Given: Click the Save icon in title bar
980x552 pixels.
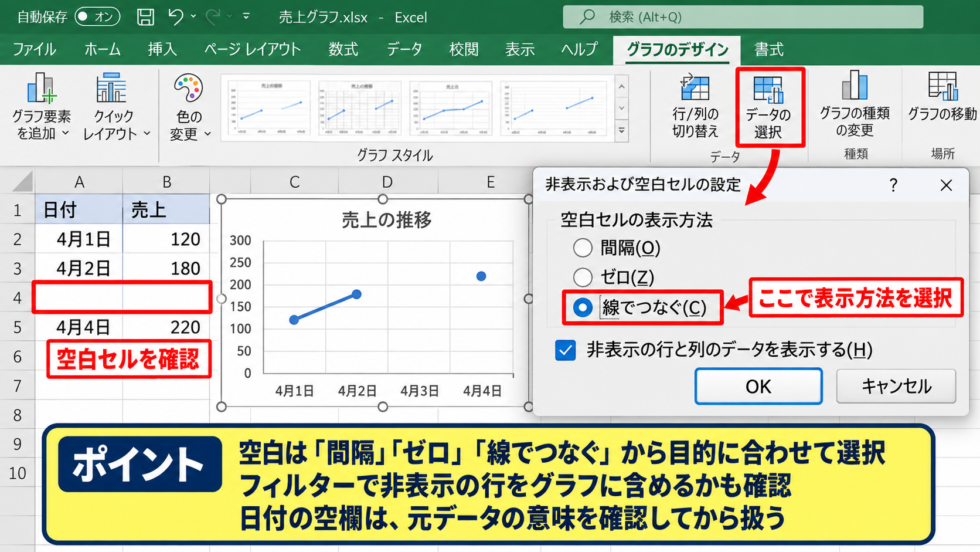Looking at the screenshot, I should (145, 17).
